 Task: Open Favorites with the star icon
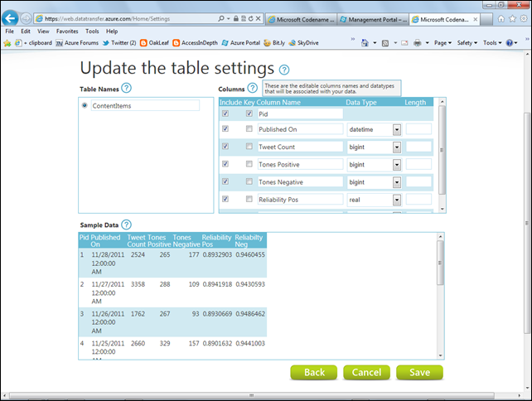click(512, 19)
